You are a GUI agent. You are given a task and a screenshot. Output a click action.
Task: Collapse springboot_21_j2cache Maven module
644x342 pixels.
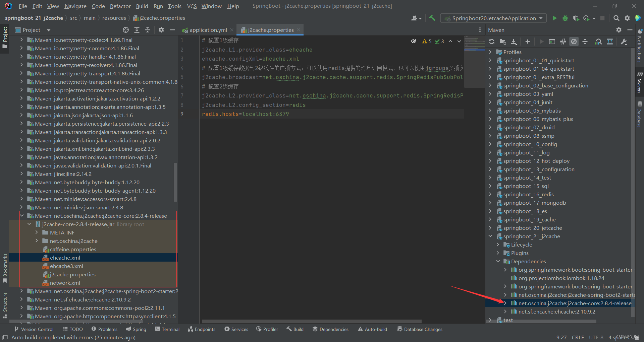click(490, 236)
